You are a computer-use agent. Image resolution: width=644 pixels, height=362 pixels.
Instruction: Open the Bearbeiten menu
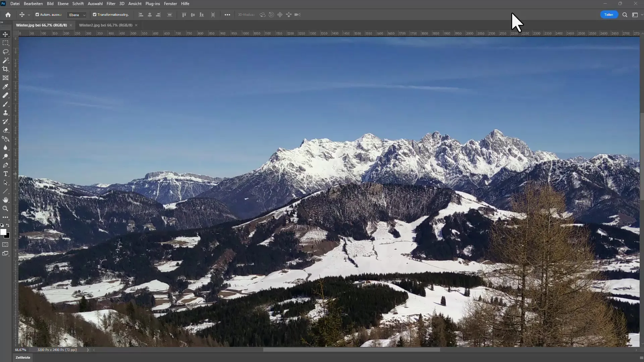coord(33,4)
